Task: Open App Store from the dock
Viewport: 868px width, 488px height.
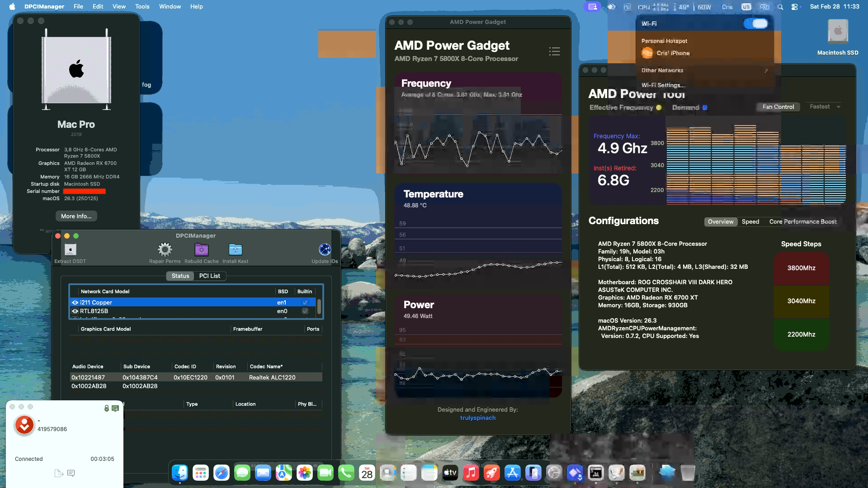Action: 513,473
